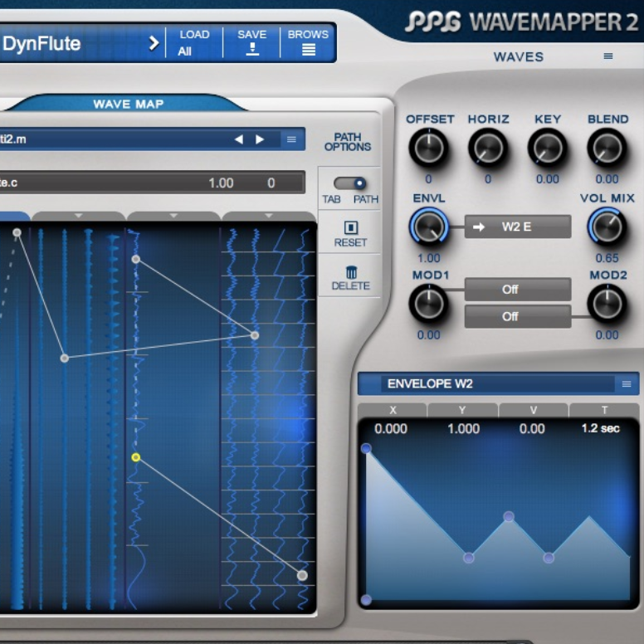Click the LOAD All button
Image resolution: width=644 pixels, height=644 pixels.
click(x=194, y=43)
